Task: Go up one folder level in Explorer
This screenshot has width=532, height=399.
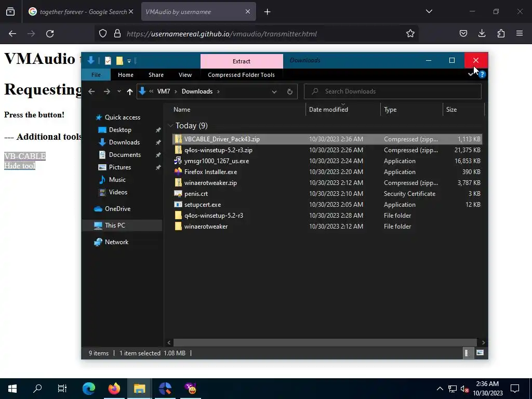Action: coord(129,91)
